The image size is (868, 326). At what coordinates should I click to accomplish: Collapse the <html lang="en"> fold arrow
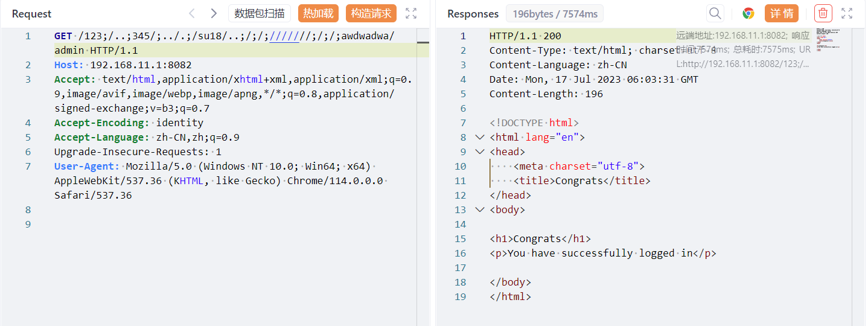pos(479,138)
